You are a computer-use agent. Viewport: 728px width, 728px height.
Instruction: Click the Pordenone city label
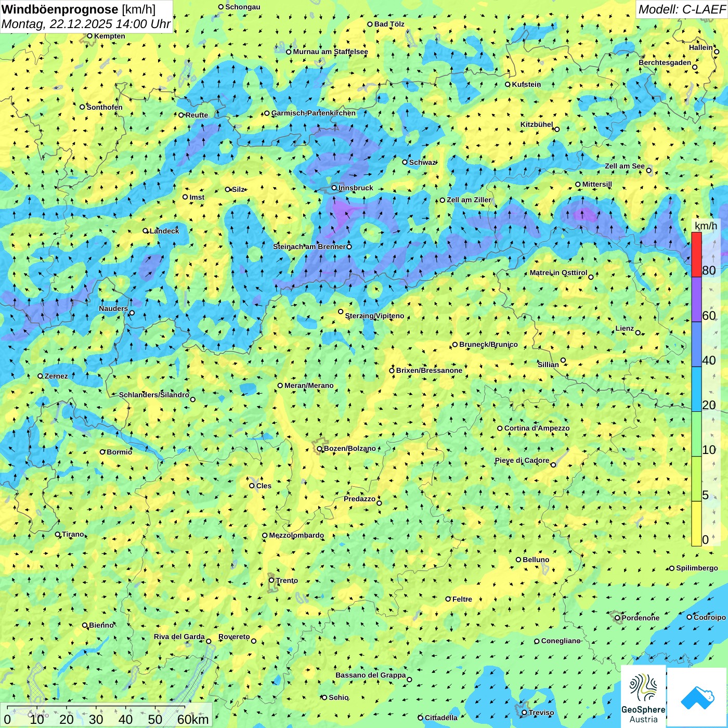click(641, 618)
